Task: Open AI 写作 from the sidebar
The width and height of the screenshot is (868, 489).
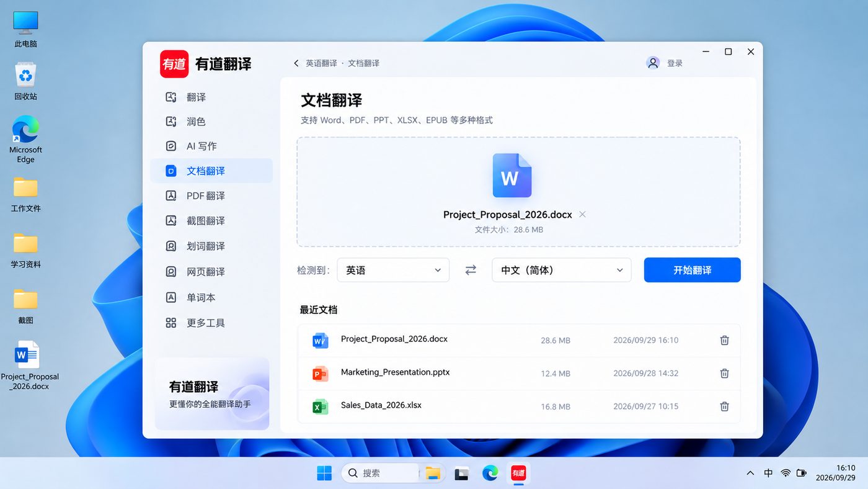Action: [x=211, y=146]
